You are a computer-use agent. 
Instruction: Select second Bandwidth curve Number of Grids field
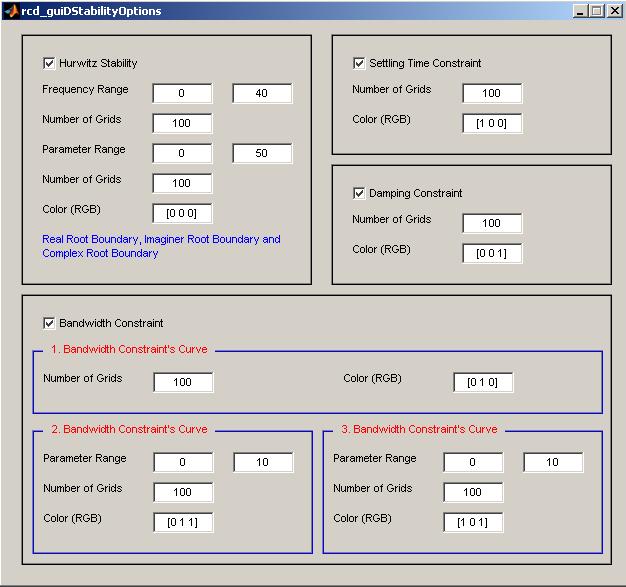point(183,492)
